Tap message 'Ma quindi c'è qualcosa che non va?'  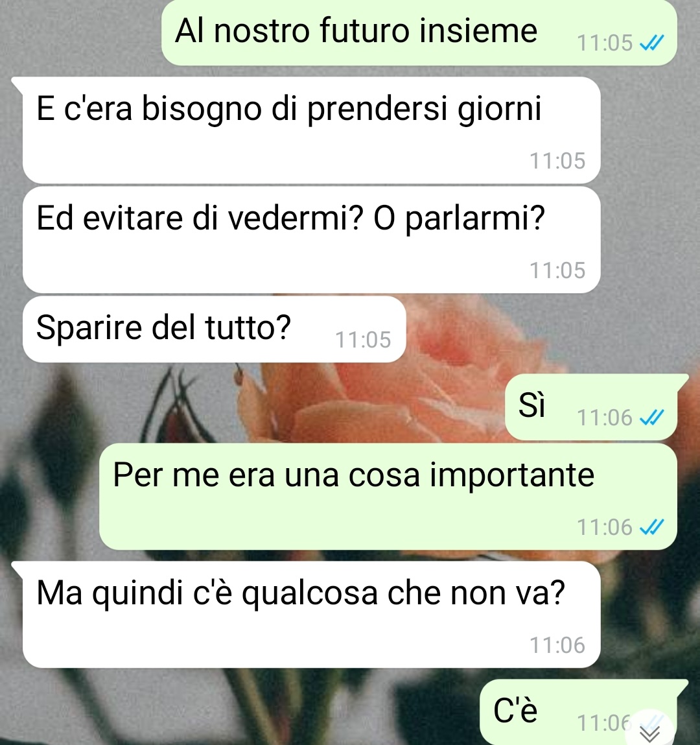click(312, 615)
